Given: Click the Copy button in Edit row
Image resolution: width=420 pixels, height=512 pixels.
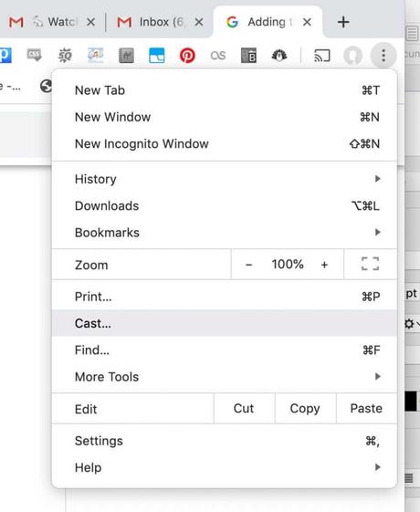Looking at the screenshot, I should point(305,409).
